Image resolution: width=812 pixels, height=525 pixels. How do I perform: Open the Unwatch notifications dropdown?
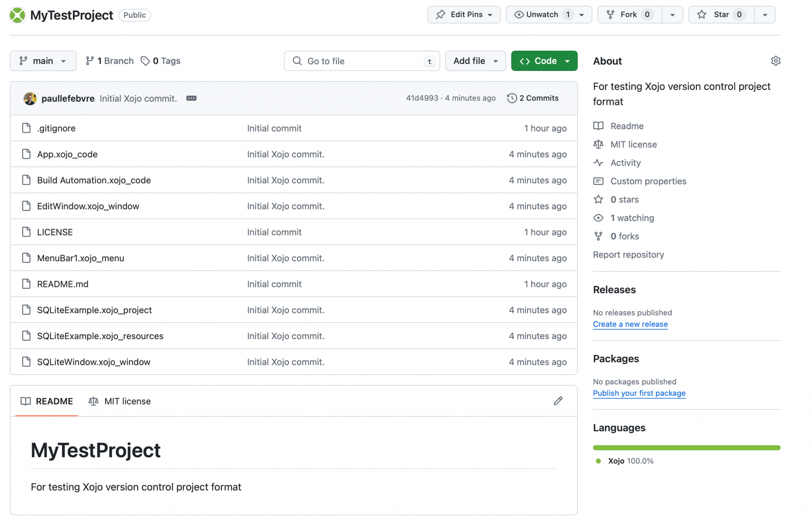[x=549, y=15]
